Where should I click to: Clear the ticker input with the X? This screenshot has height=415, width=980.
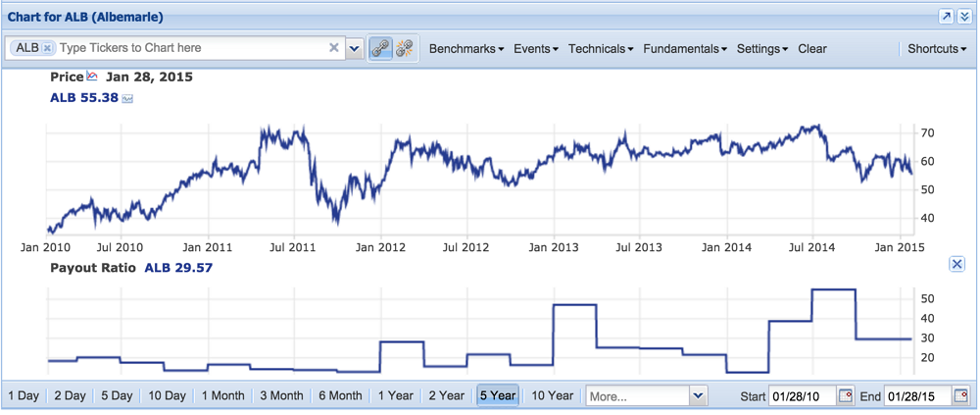[x=334, y=48]
